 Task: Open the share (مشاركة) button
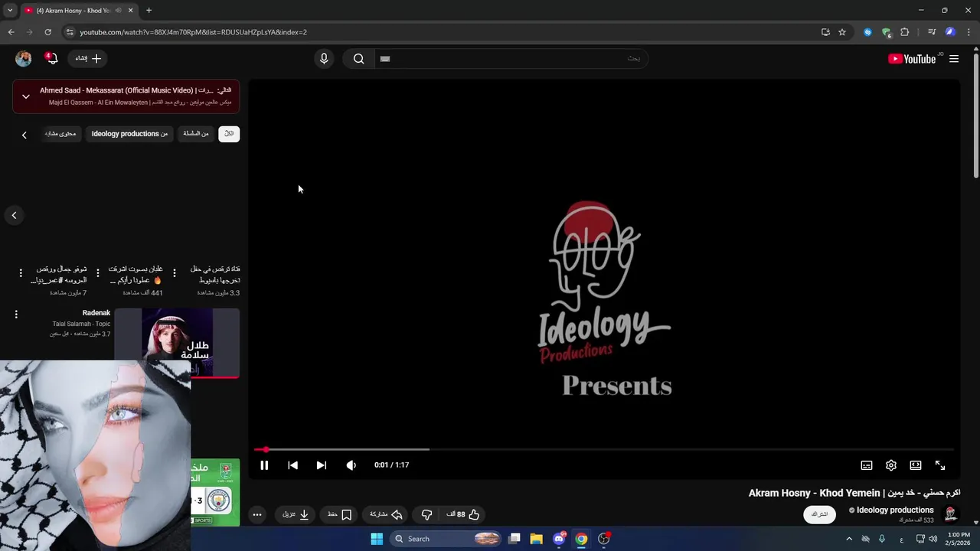coord(387,514)
